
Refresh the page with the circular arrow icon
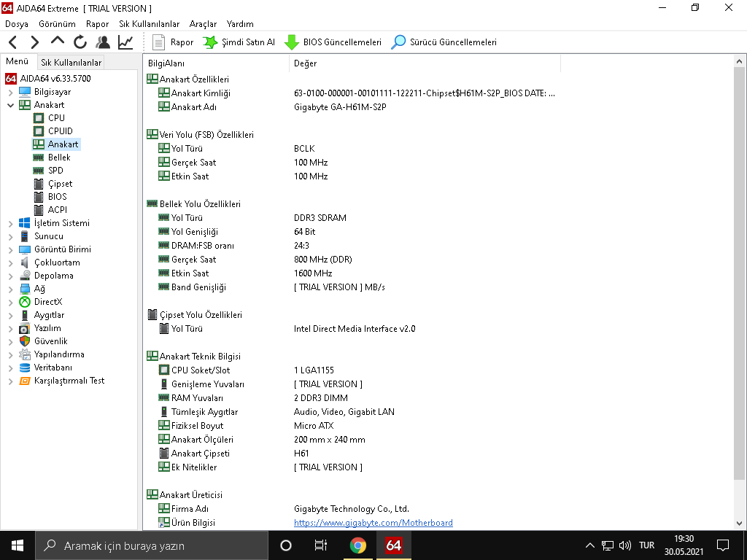click(80, 42)
